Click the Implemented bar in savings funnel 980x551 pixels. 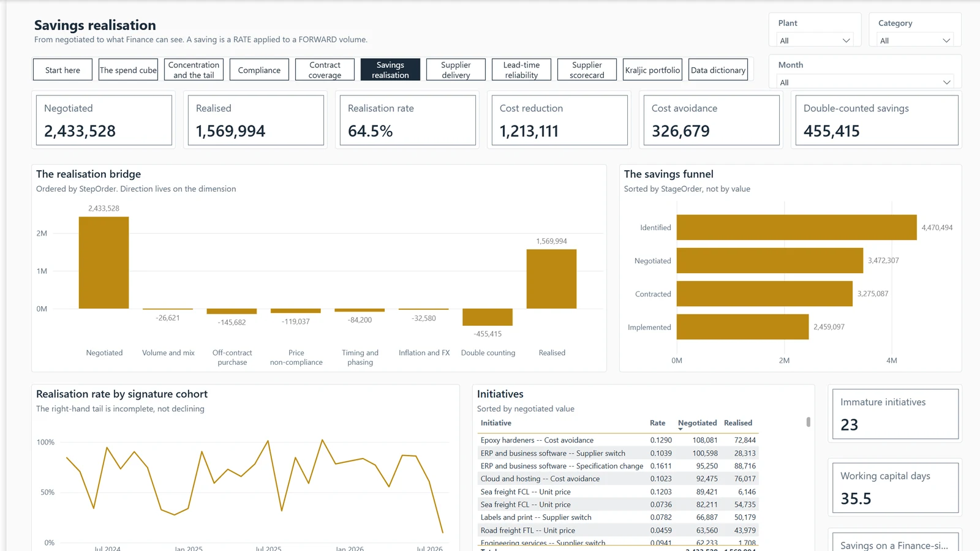(x=742, y=326)
